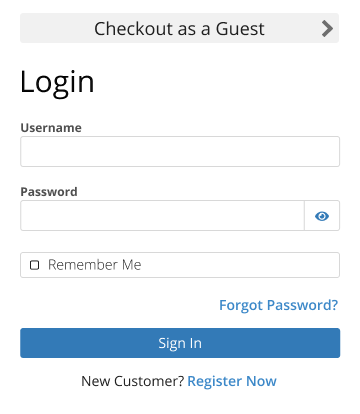Viewport: 360px width, 414px height.
Task: Click the boxed eye button beside password
Action: 322,215
